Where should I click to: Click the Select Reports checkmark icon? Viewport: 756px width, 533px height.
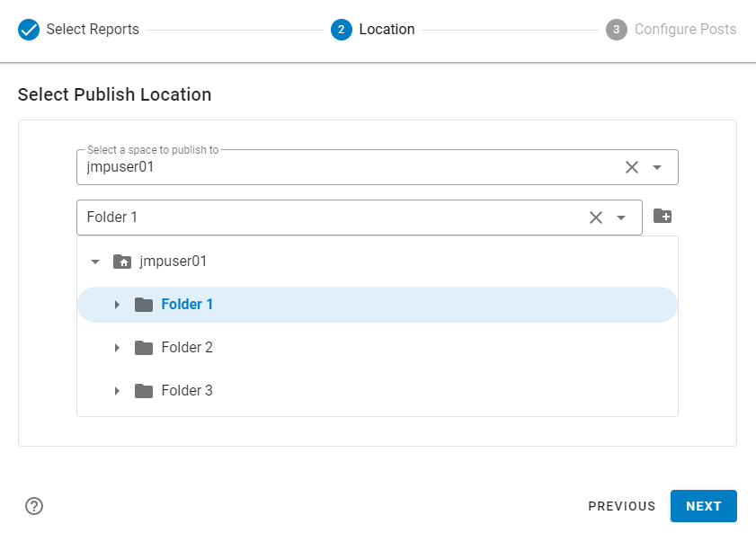(29, 30)
